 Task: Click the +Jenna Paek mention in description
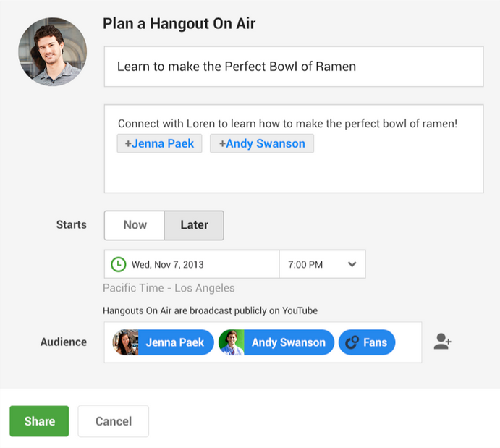[159, 143]
